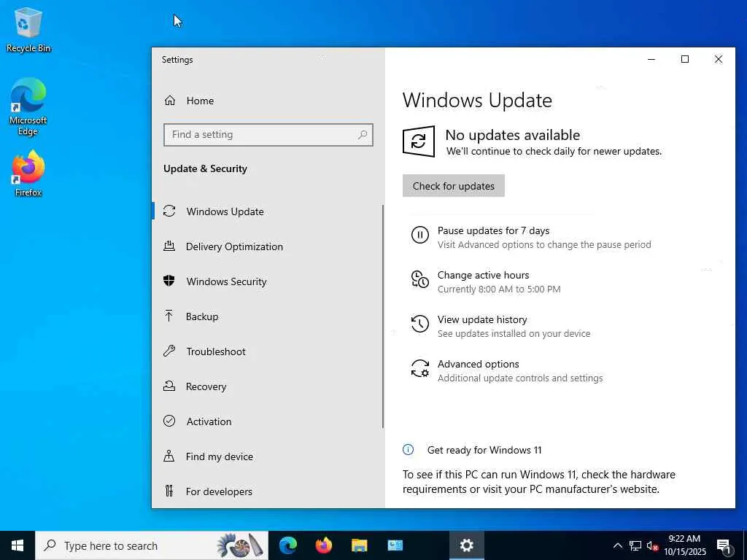Click the pause circle icon
The width and height of the screenshot is (747, 560).
tap(419, 235)
